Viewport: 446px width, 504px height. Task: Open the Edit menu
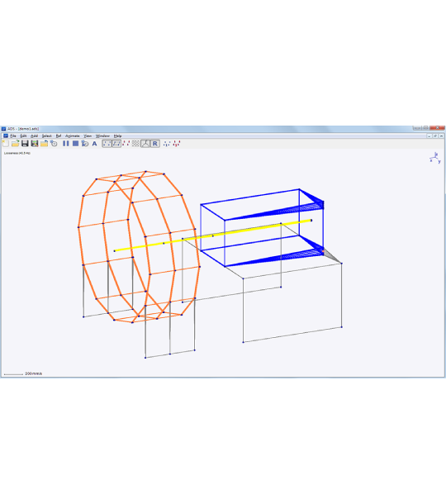click(23, 136)
